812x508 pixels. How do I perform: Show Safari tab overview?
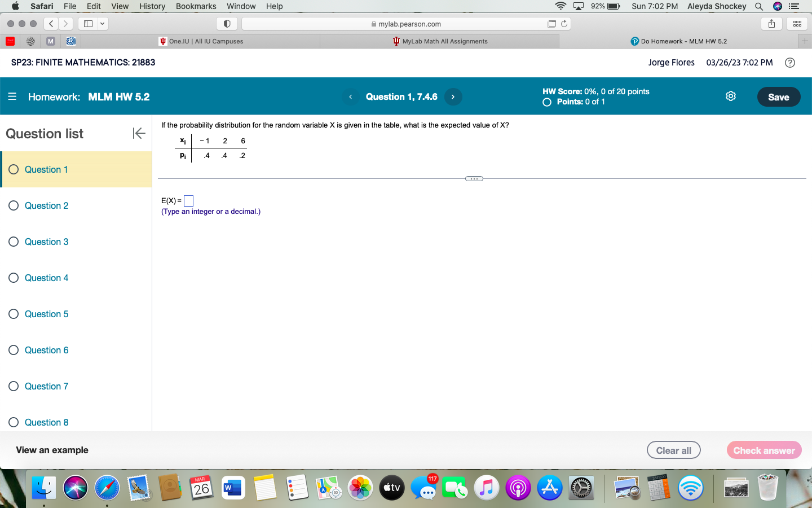[x=797, y=24]
